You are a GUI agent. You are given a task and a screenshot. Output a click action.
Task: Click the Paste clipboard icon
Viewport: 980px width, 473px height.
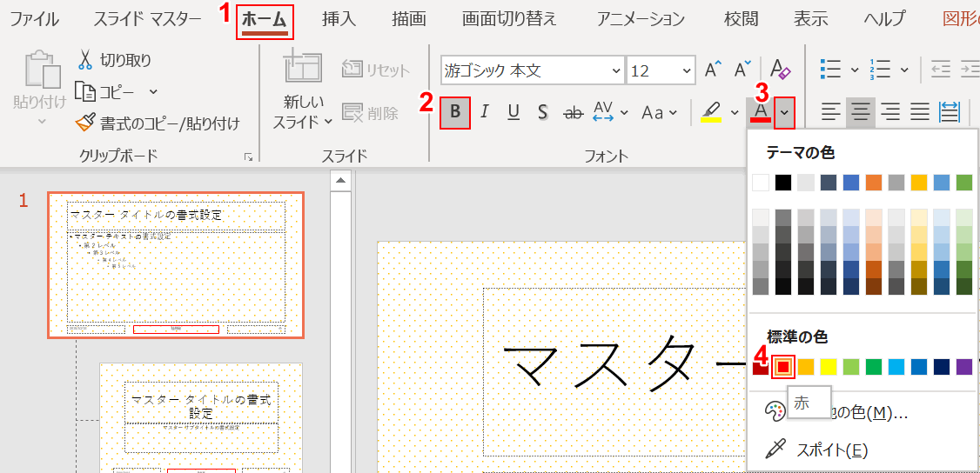(x=43, y=70)
